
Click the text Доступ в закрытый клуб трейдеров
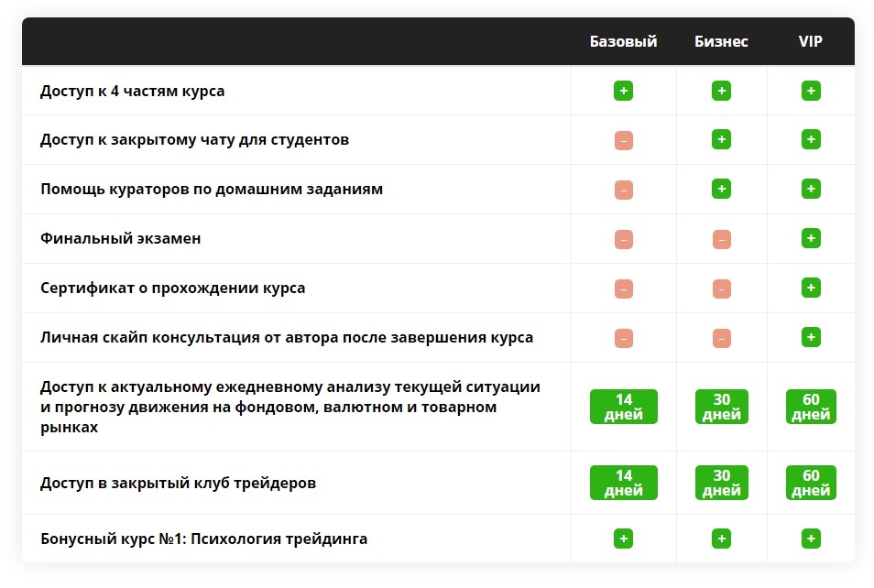pos(178,483)
